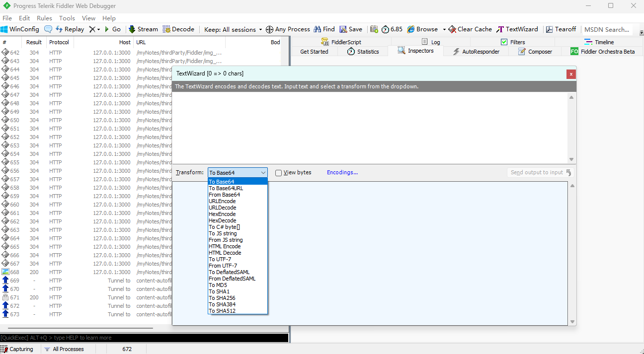
Task: Switch to the Timeline tab
Action: pyautogui.click(x=599, y=42)
